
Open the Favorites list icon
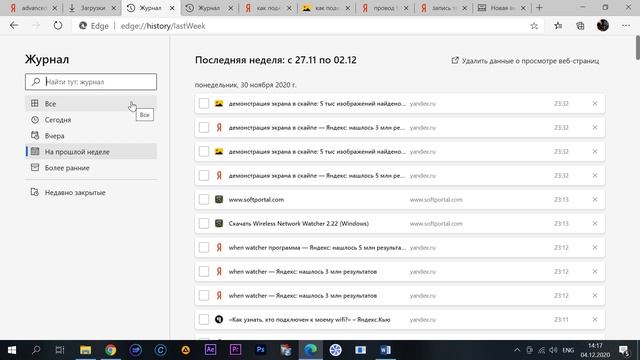[x=558, y=26]
